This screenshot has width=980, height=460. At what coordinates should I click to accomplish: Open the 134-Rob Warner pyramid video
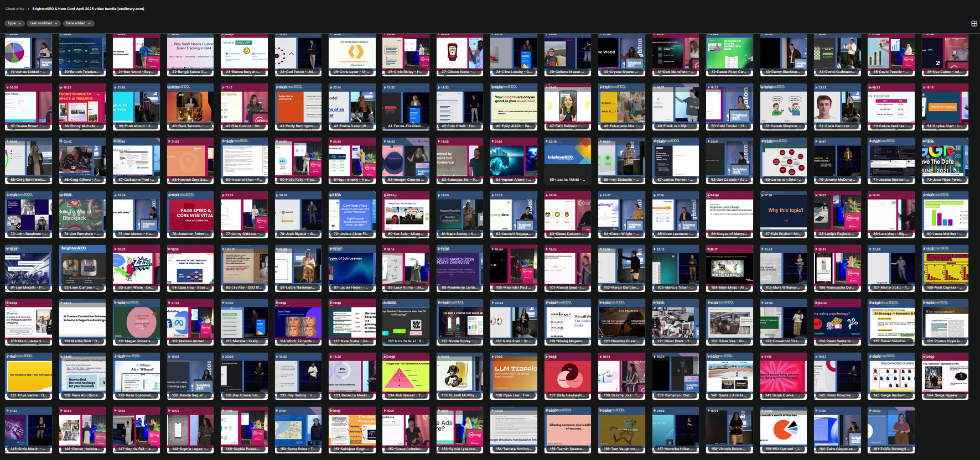(406, 376)
